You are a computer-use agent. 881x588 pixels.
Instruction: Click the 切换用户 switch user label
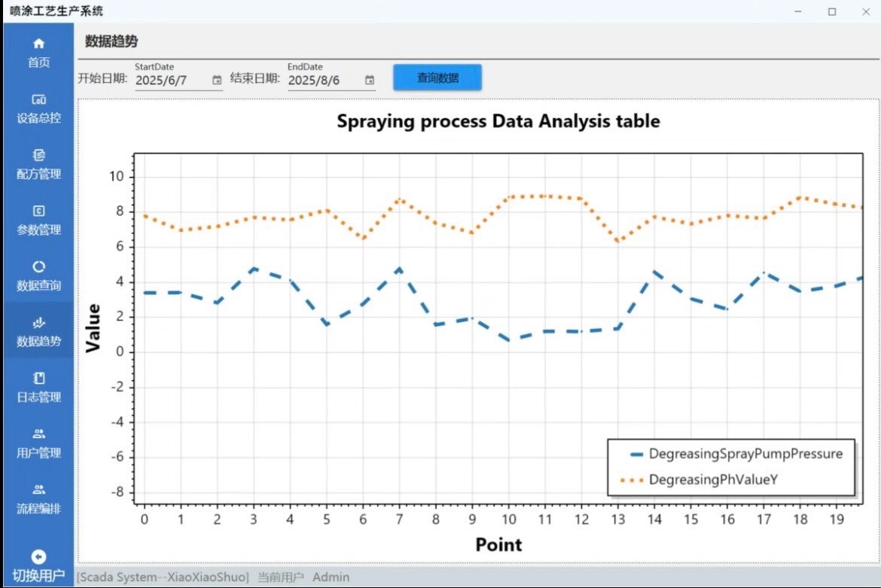[39, 577]
